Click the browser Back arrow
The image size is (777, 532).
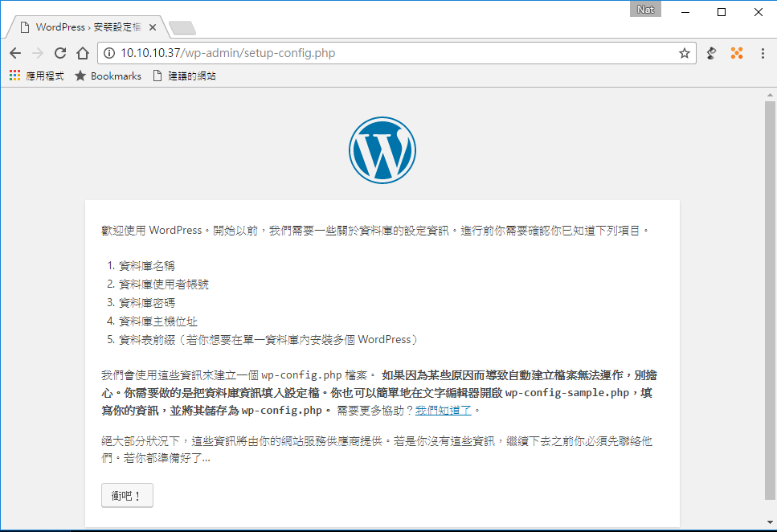pos(15,53)
